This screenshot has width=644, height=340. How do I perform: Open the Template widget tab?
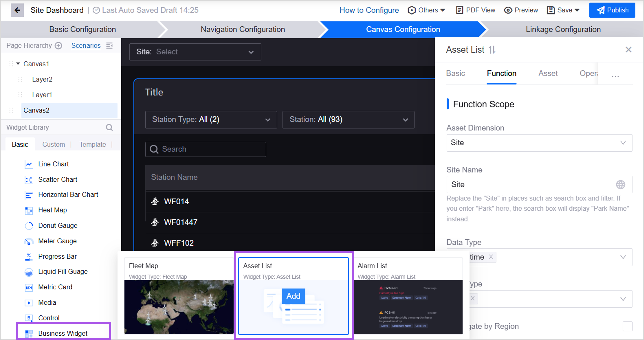pos(93,144)
